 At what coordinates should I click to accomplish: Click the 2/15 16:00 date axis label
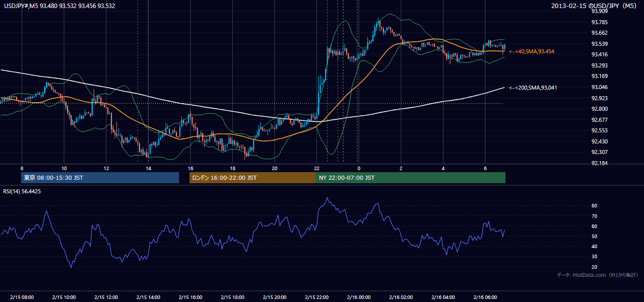click(190, 297)
